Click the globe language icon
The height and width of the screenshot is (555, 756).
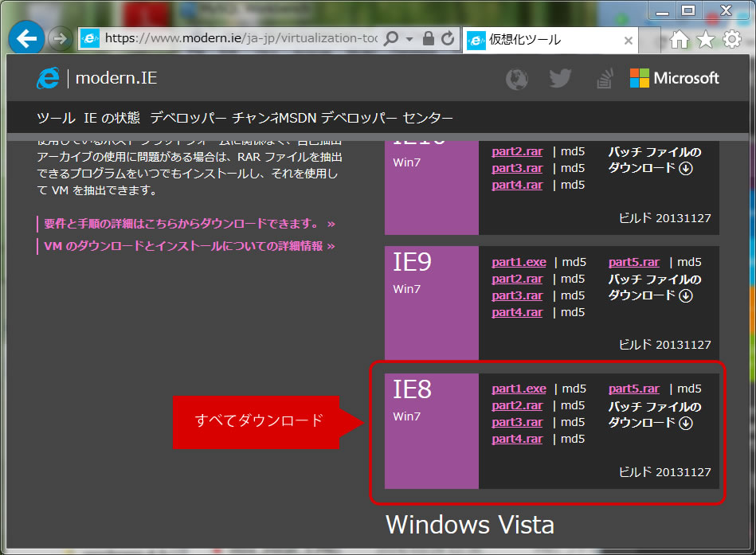pos(516,79)
